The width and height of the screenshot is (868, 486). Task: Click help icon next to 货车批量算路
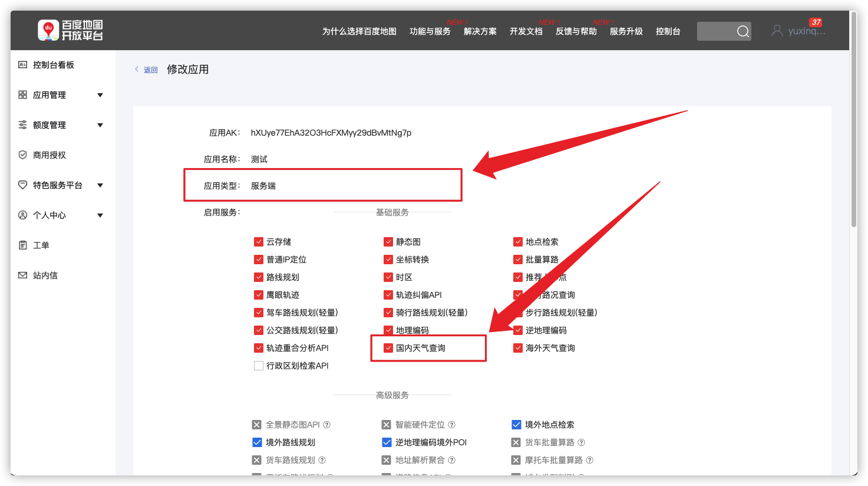coord(582,442)
